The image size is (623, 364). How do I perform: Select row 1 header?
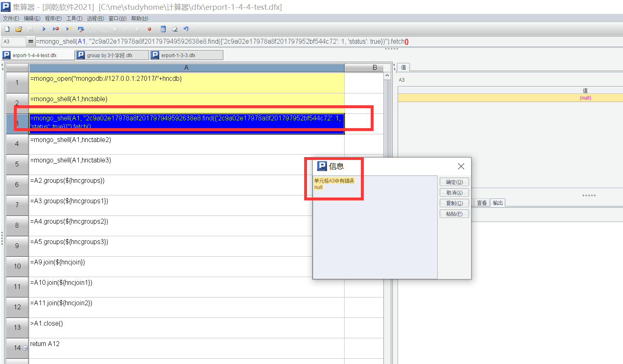point(17,83)
